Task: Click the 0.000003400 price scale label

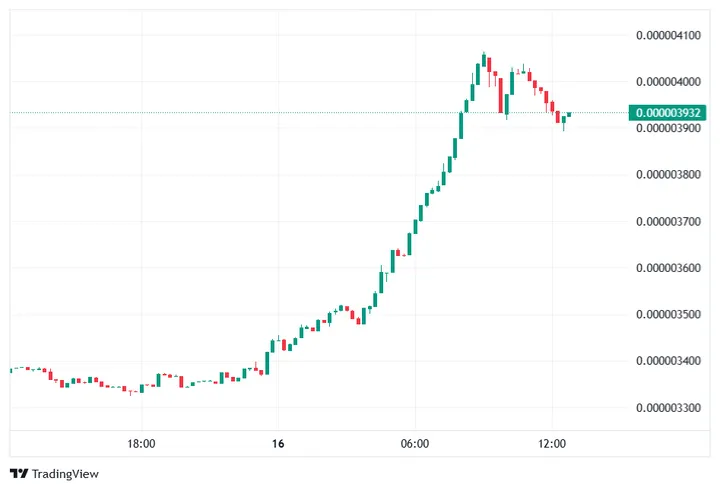Action: [668, 360]
